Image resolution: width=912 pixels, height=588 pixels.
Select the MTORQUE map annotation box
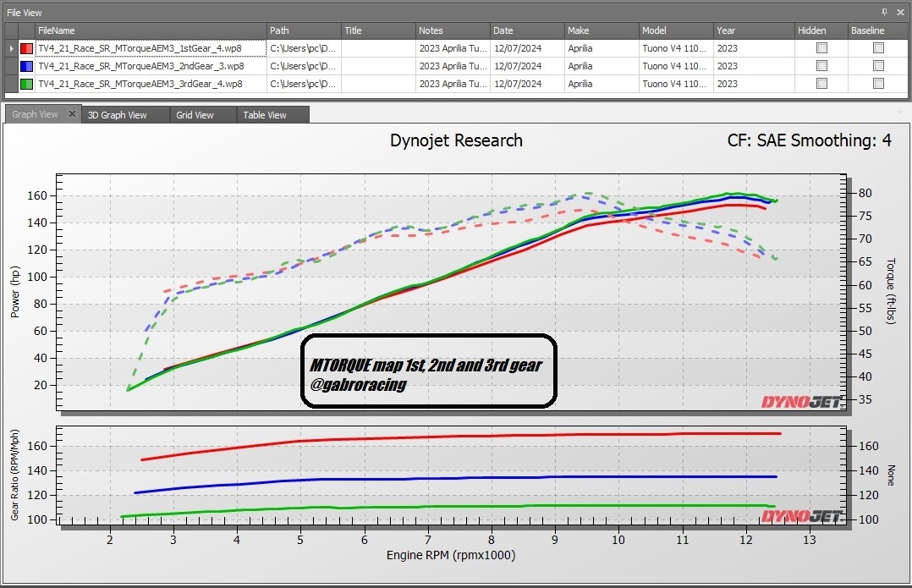point(428,371)
